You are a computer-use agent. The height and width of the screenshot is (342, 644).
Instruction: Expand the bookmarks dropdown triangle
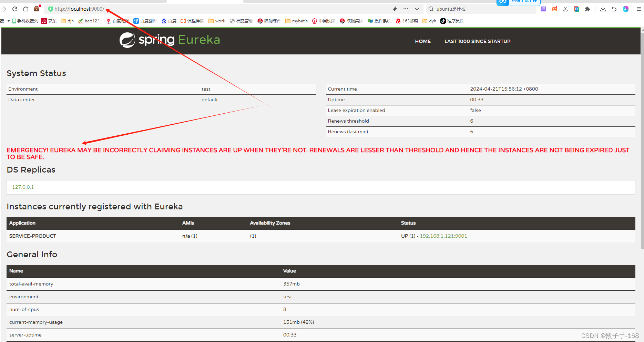tap(8, 21)
